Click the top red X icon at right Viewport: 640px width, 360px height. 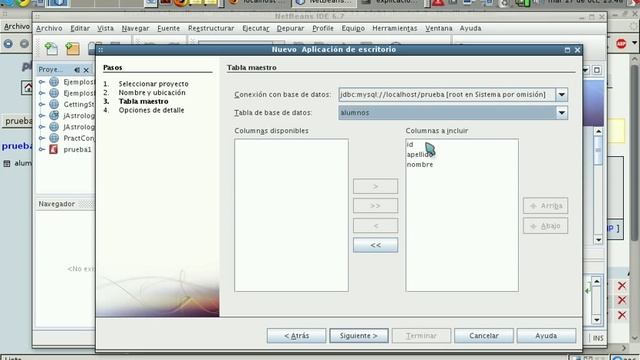pyautogui.click(x=621, y=286)
